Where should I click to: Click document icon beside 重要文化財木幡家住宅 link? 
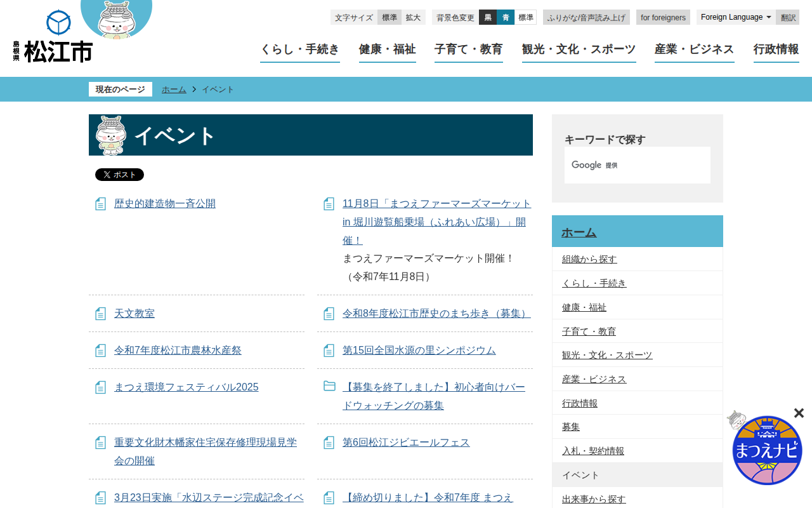(100, 443)
